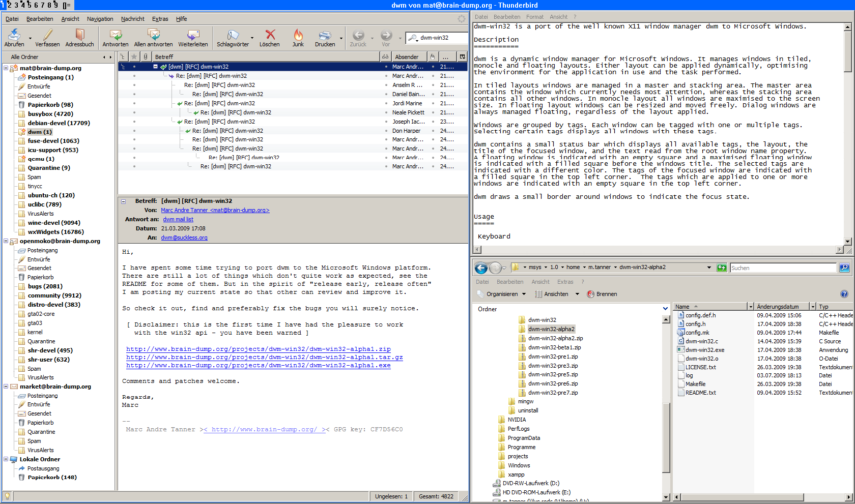Toggle header details with the minus box beside Betreff
Screen dimensions: 855x504
[123, 201]
